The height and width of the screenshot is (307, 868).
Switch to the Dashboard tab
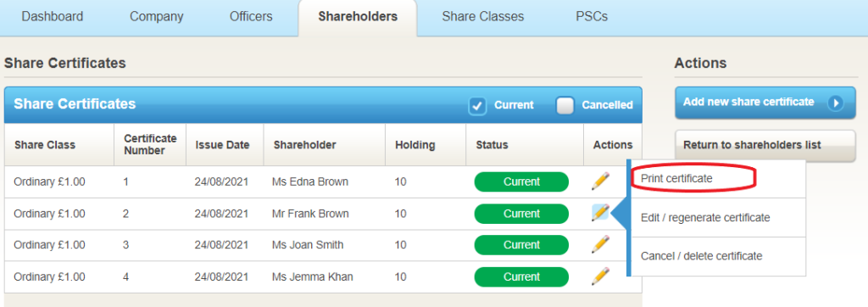click(x=52, y=17)
